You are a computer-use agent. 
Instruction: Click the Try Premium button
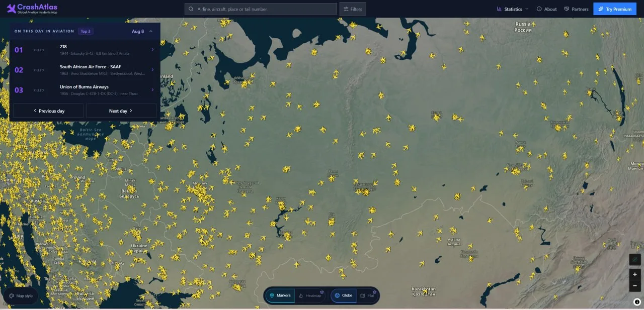(x=615, y=9)
